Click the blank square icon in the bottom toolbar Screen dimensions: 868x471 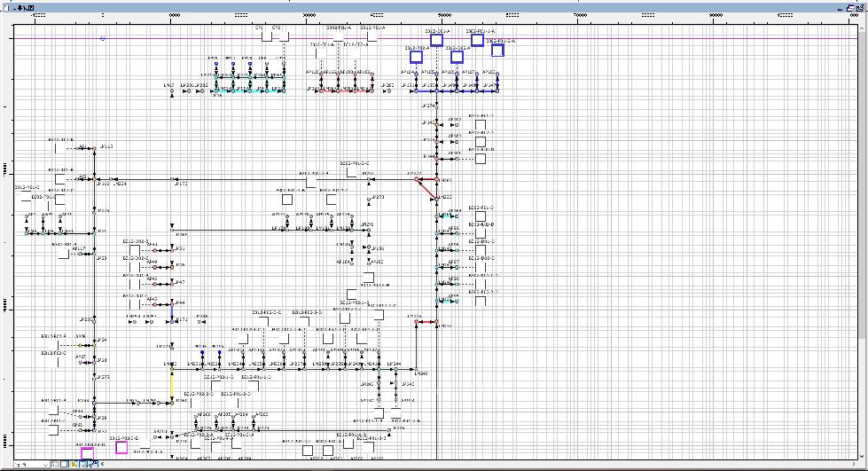pos(64,465)
